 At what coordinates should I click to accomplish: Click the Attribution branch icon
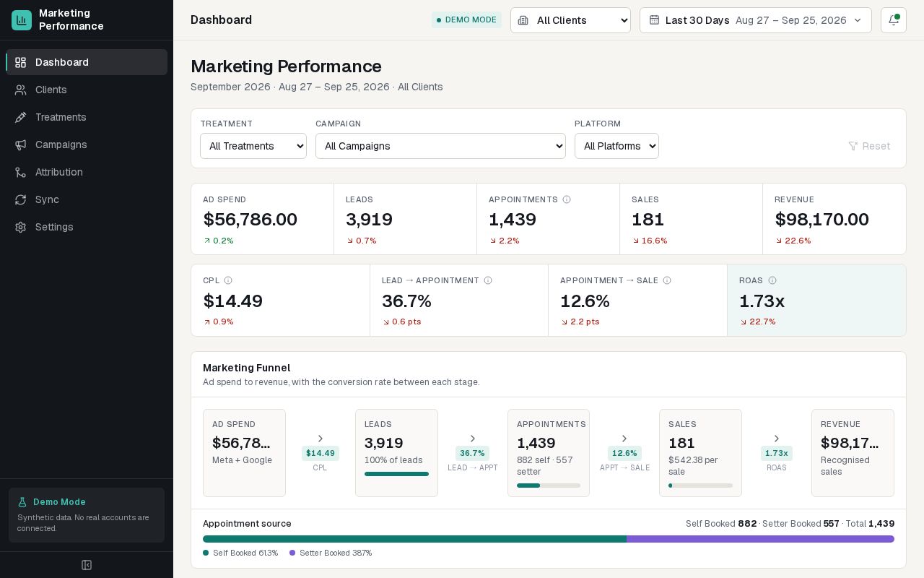pos(21,172)
